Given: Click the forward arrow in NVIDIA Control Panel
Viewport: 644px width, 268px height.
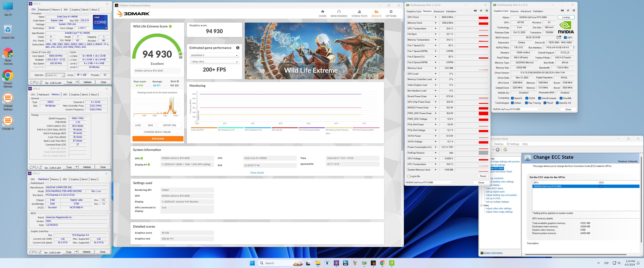Looking at the screenshot, I should coord(497,150).
